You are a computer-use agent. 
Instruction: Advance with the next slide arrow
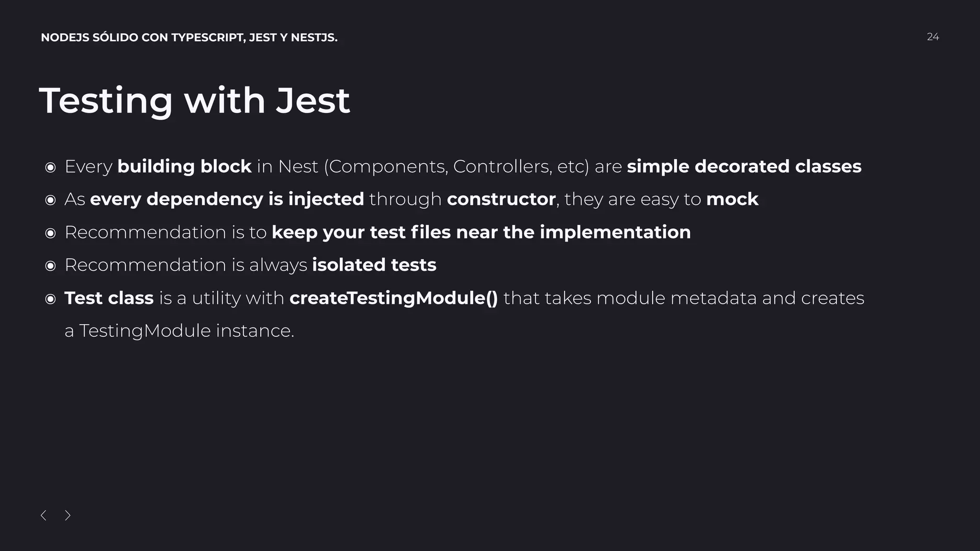point(68,515)
